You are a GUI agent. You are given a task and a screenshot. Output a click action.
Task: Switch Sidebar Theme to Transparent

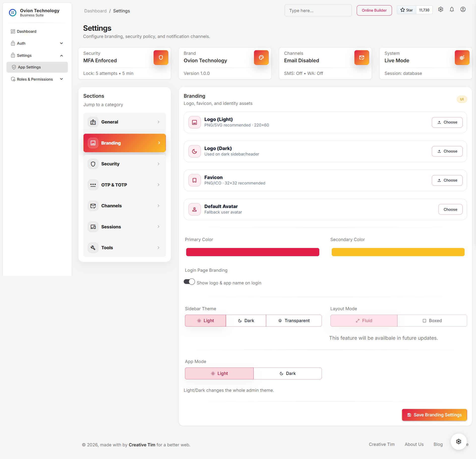[294, 320]
